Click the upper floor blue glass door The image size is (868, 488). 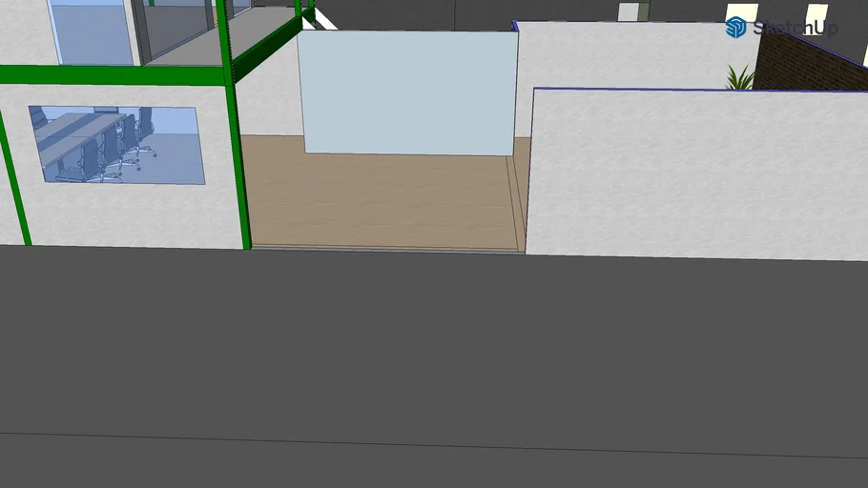point(93,31)
